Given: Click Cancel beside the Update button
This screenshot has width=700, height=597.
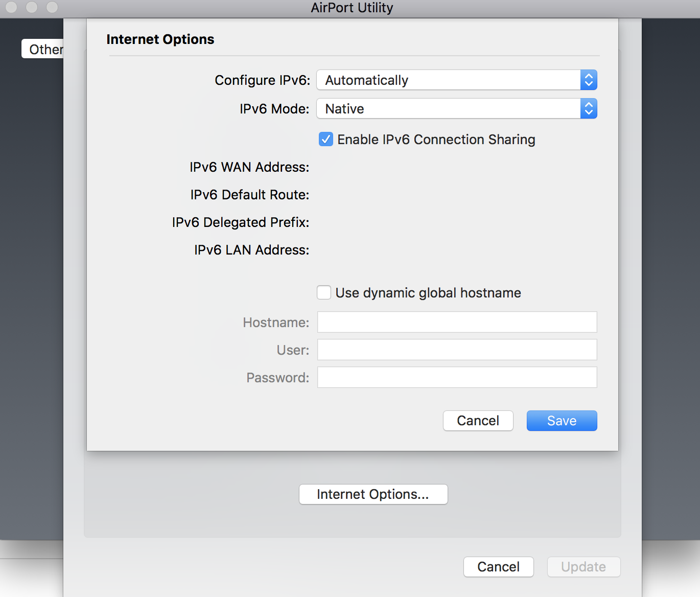Looking at the screenshot, I should [499, 567].
